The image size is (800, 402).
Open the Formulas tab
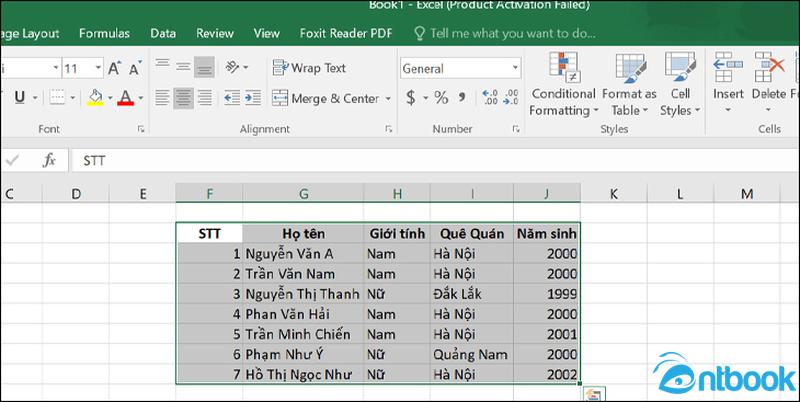[104, 34]
